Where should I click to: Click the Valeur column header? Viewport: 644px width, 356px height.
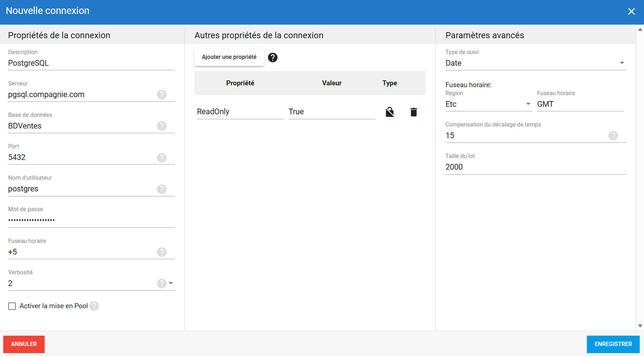pos(332,83)
